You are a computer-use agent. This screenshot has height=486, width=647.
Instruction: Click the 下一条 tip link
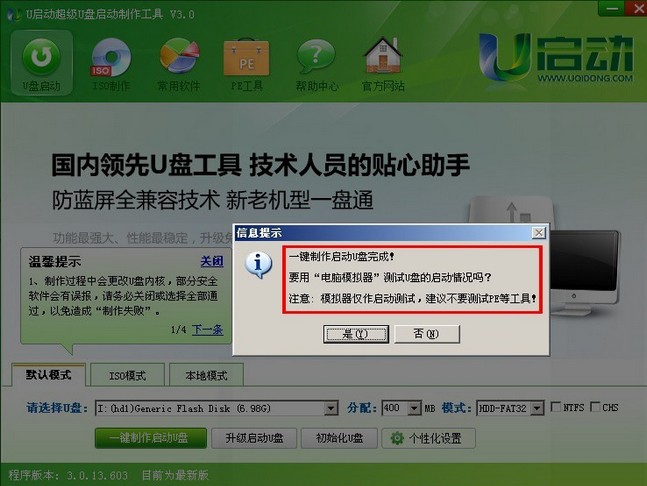[208, 330]
